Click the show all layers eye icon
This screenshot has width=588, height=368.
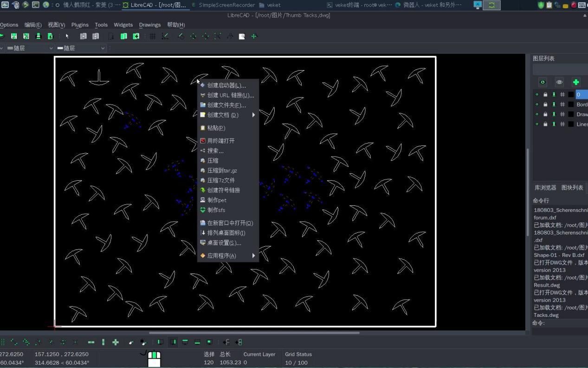pyautogui.click(x=543, y=82)
